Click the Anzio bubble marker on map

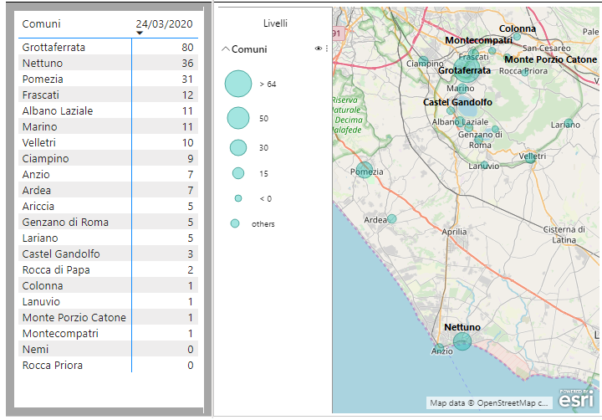click(438, 348)
